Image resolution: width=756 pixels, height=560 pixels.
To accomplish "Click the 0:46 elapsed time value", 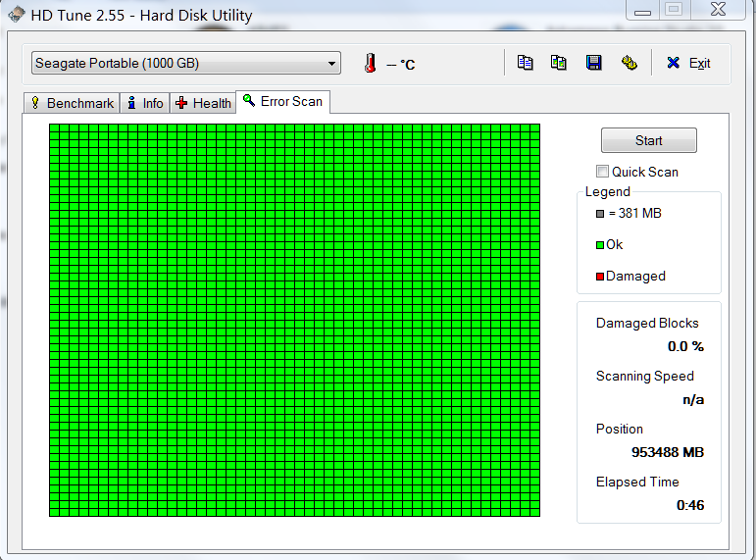I will pos(690,505).
